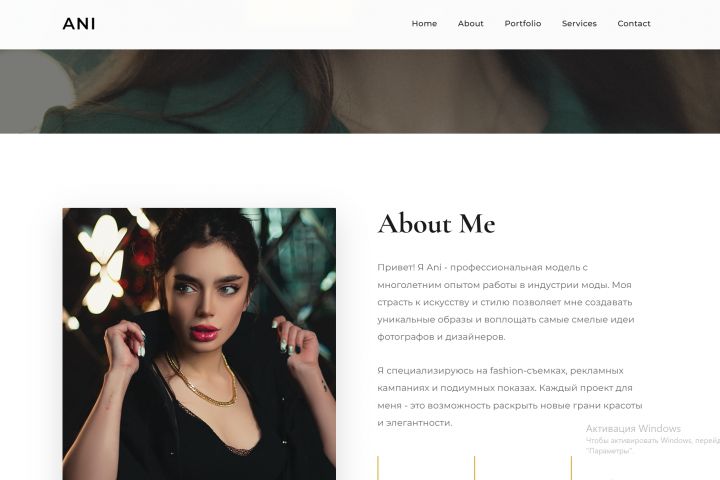The height and width of the screenshot is (480, 720).
Task: Click the ANI logo in the header
Action: [79, 23]
